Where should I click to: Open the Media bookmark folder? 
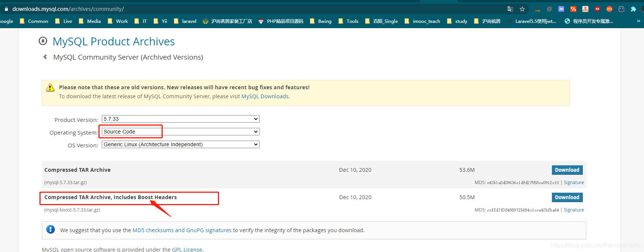click(89, 21)
